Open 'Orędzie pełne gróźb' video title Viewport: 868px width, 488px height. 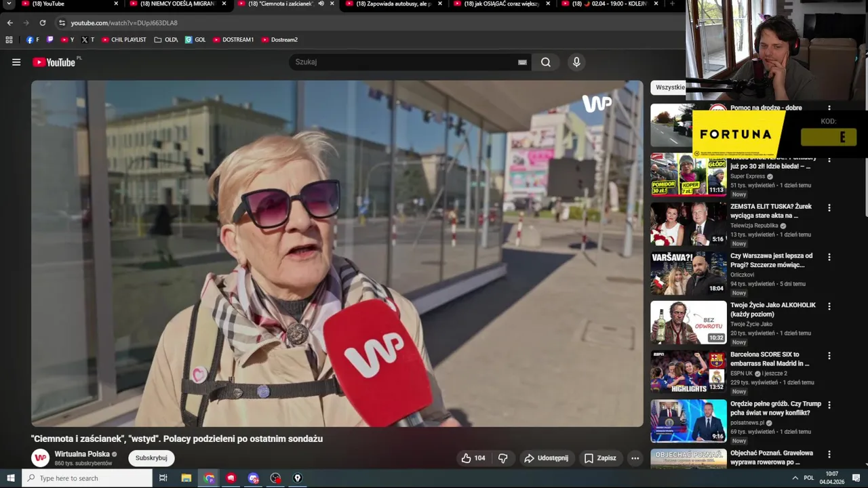(x=776, y=408)
